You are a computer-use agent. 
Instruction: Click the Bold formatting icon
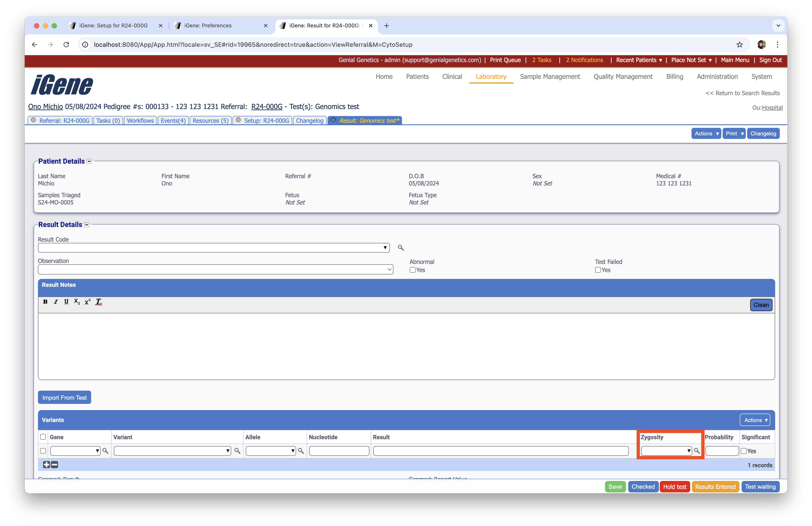click(45, 302)
